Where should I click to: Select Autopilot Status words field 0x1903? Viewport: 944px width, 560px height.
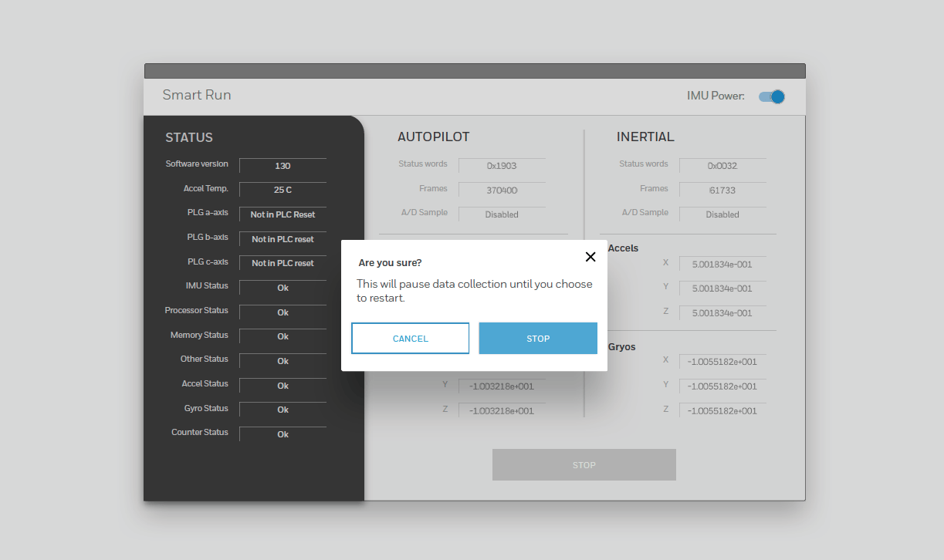[x=502, y=166]
